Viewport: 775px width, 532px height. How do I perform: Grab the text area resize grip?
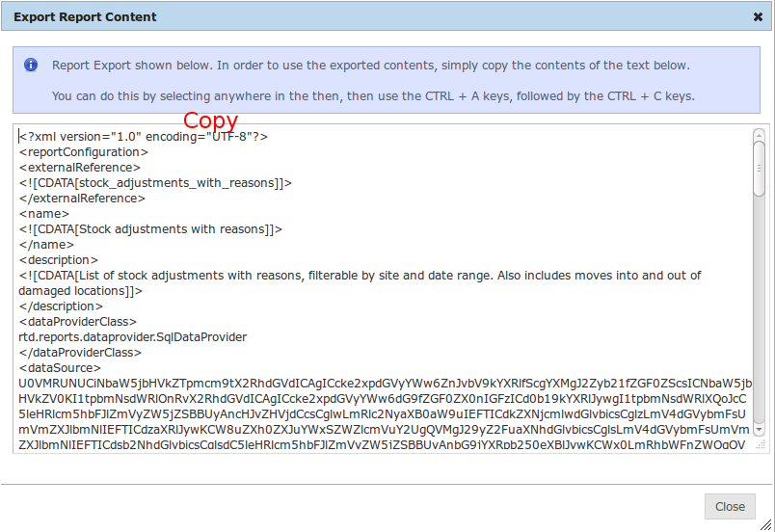pyautogui.click(x=763, y=445)
